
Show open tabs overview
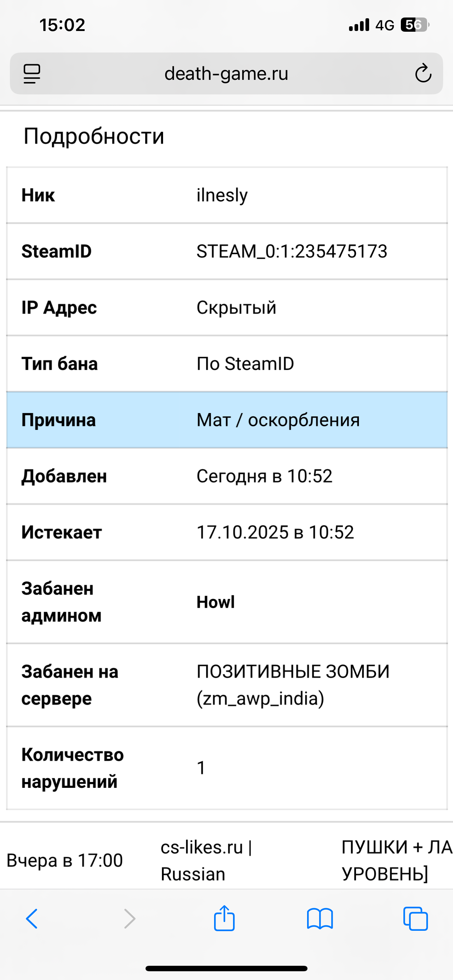[x=415, y=919]
